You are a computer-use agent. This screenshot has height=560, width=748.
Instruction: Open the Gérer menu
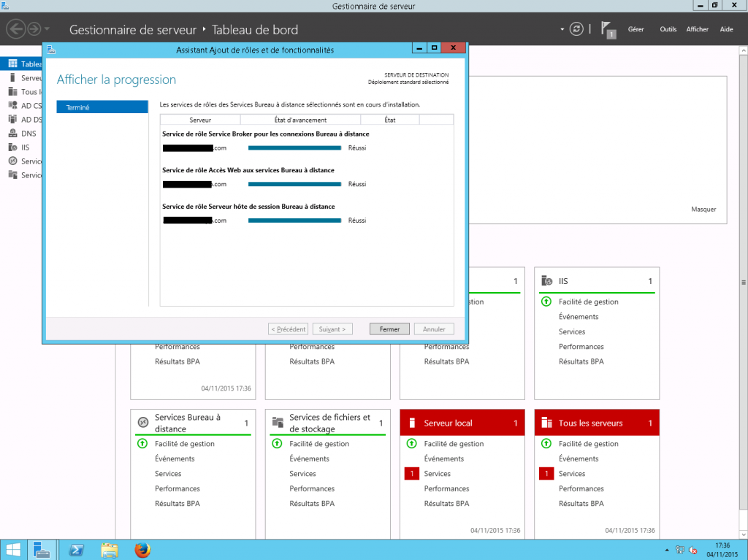(636, 28)
